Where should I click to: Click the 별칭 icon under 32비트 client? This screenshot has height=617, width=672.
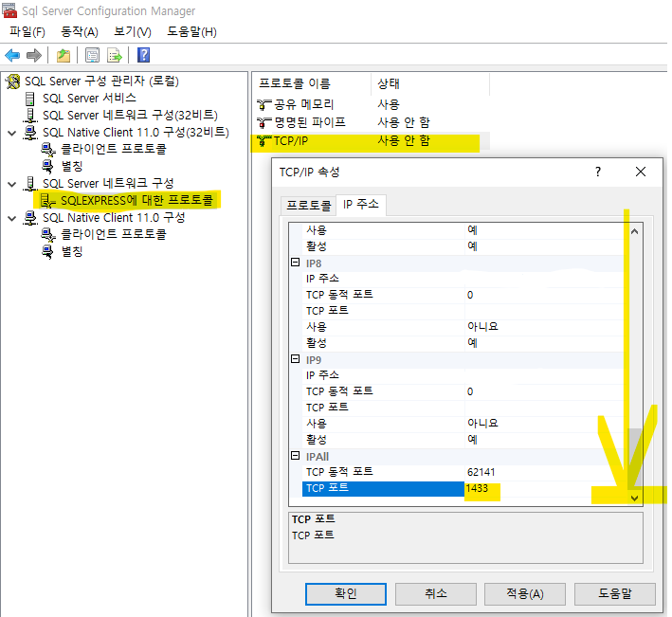coord(47,166)
